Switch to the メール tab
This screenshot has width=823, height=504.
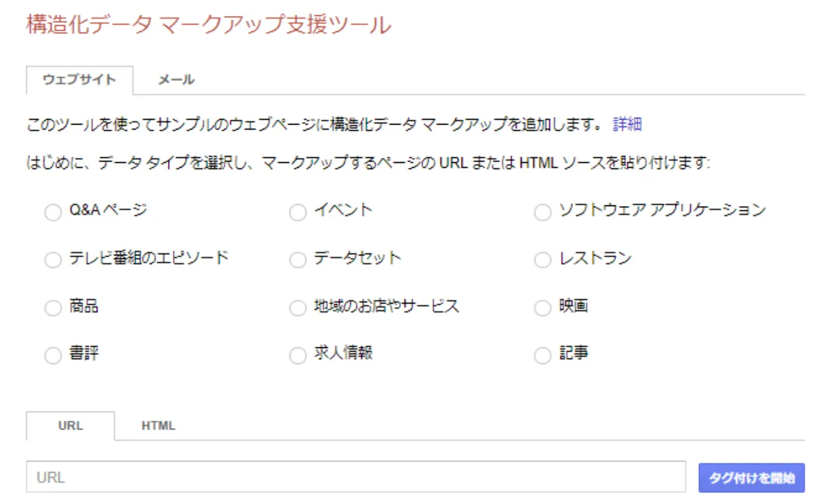coord(176,80)
